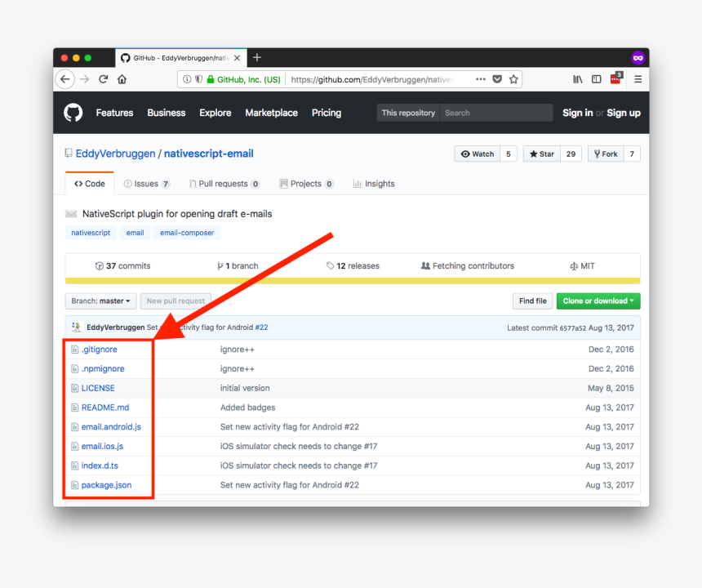Switch to the Pull requests tab
This screenshot has height=588, width=702.
[x=224, y=184]
